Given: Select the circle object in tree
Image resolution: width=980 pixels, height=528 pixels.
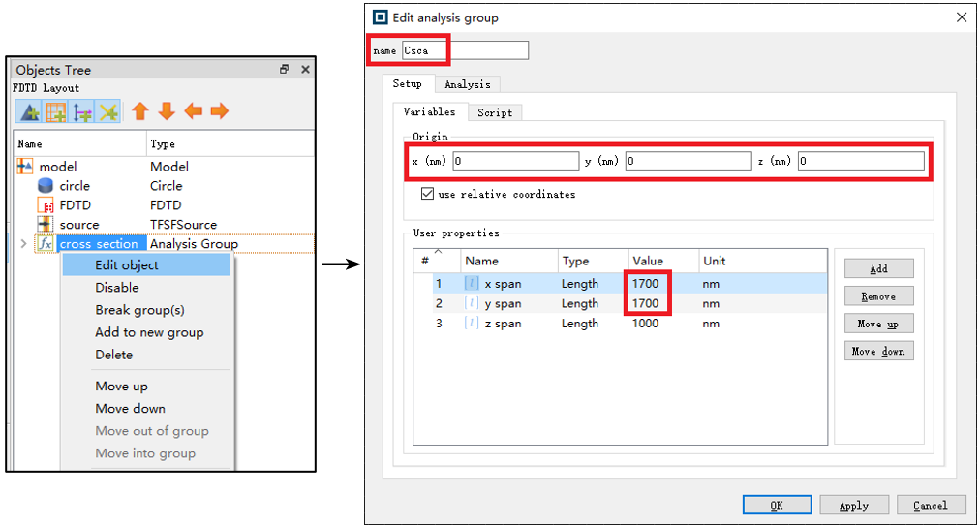Looking at the screenshot, I should click(75, 186).
